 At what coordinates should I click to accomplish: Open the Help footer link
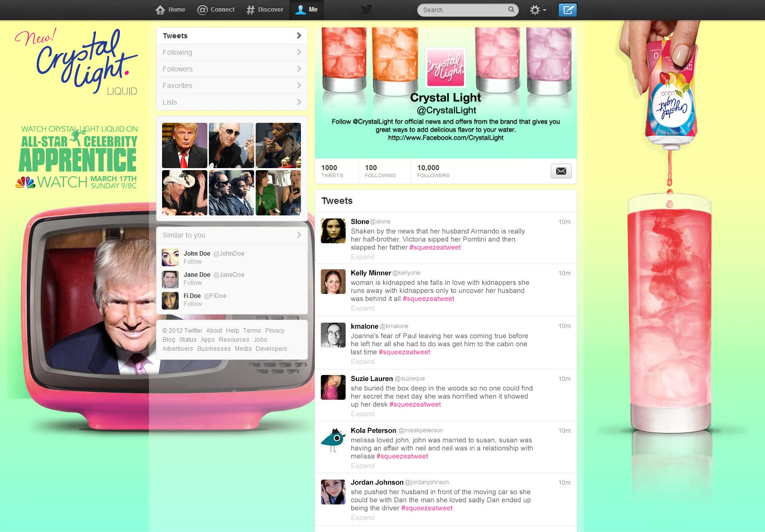[x=233, y=331]
